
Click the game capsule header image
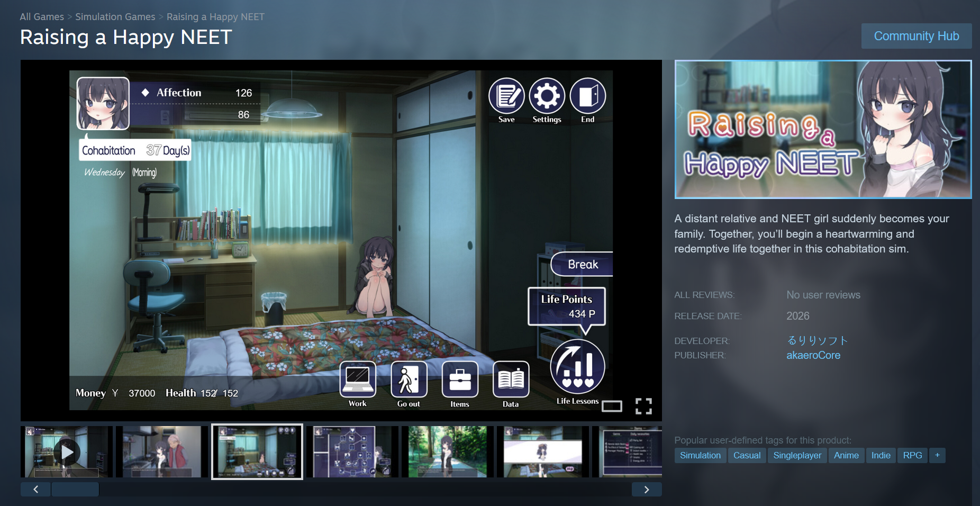pyautogui.click(x=823, y=130)
